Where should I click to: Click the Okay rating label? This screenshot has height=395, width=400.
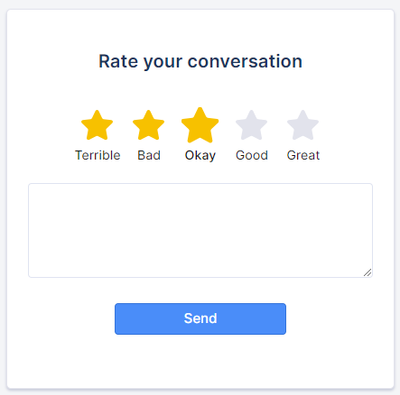pyautogui.click(x=200, y=156)
